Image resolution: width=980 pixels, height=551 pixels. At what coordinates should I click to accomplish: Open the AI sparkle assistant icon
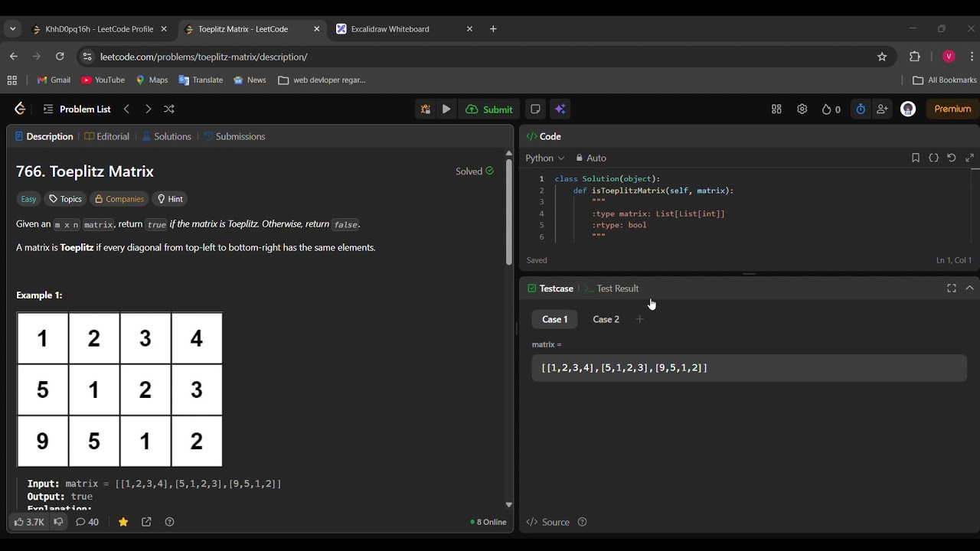point(560,109)
